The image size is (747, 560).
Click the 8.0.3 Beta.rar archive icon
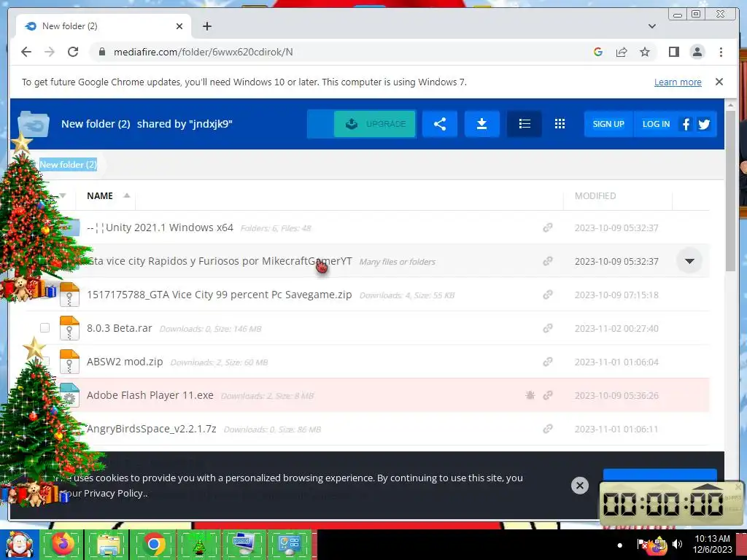[69, 328]
